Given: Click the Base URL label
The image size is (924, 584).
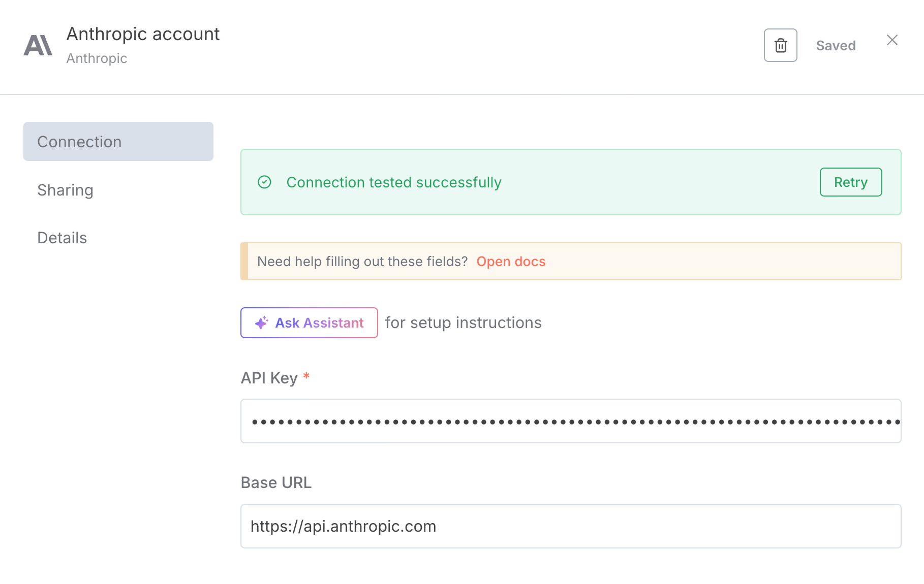Looking at the screenshot, I should click(276, 482).
